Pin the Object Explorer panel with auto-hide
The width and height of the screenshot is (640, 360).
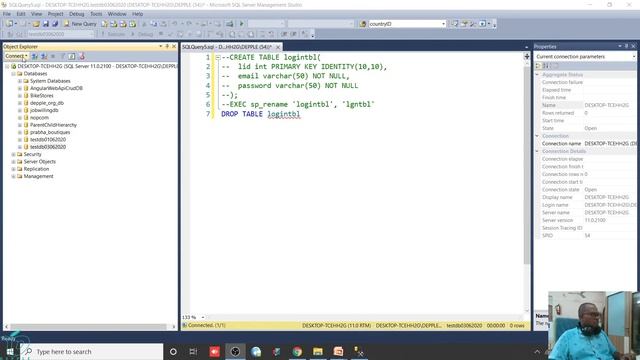[167, 47]
